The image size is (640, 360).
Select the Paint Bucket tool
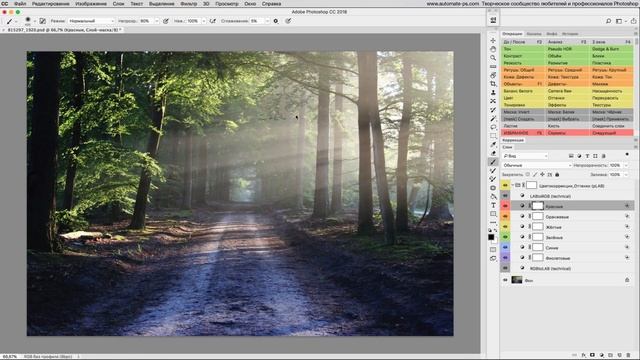point(493,197)
